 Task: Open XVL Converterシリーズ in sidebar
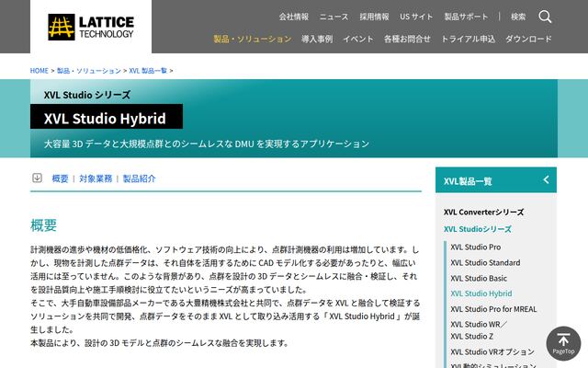tap(484, 213)
